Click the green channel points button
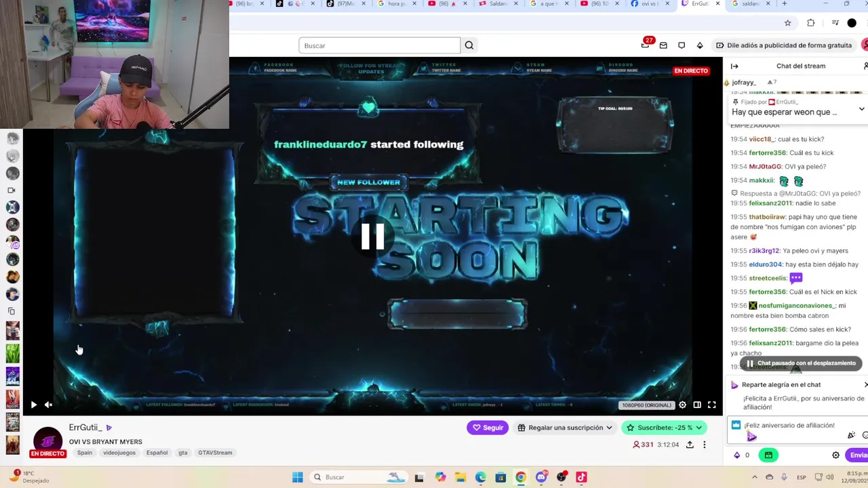 (x=768, y=455)
